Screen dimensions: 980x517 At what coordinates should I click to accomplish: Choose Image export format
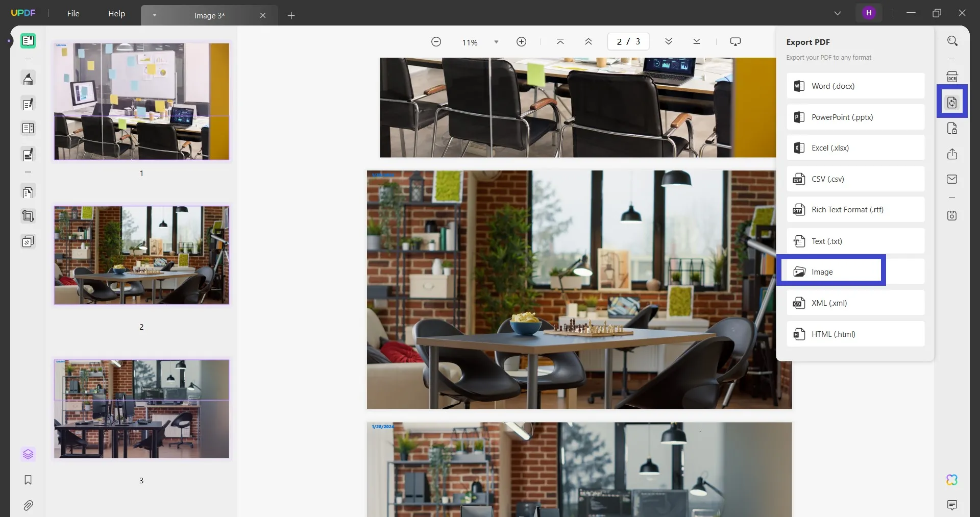(832, 272)
